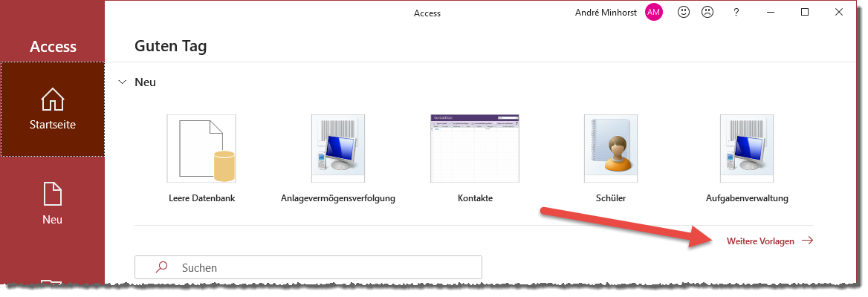
Task: Click the André Minhorst account name
Action: pos(606,12)
